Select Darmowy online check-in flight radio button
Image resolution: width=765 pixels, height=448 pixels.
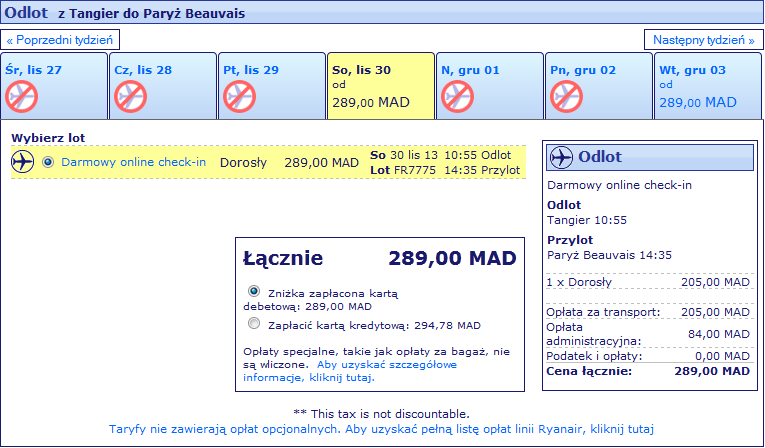(48, 162)
